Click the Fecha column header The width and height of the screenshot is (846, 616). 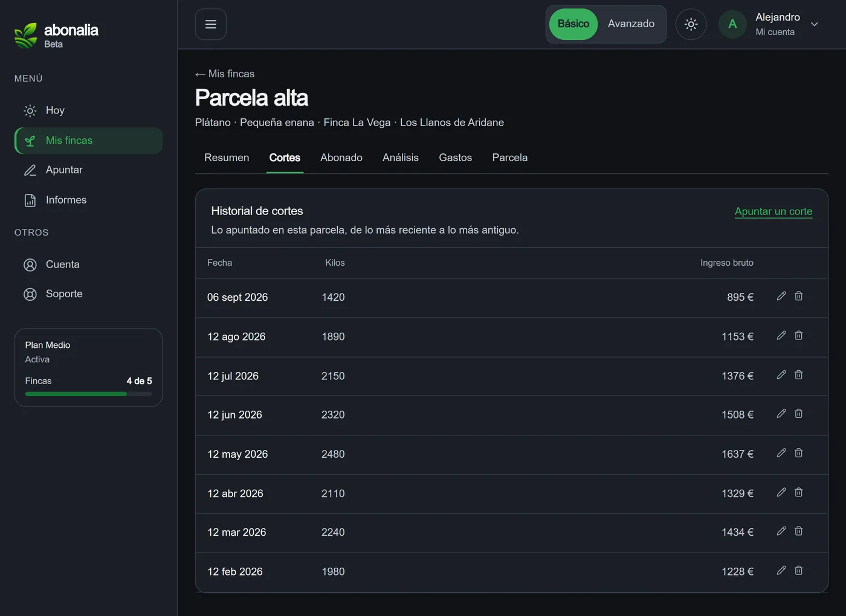[x=219, y=263]
